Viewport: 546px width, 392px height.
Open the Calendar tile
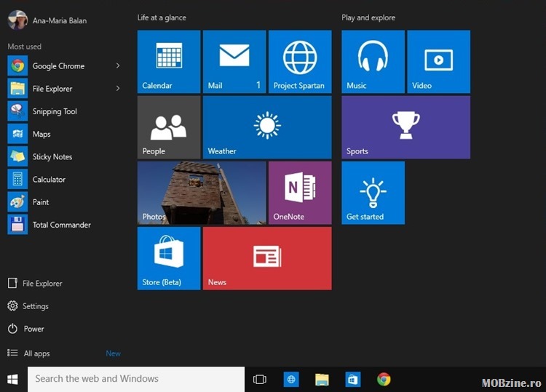point(169,62)
